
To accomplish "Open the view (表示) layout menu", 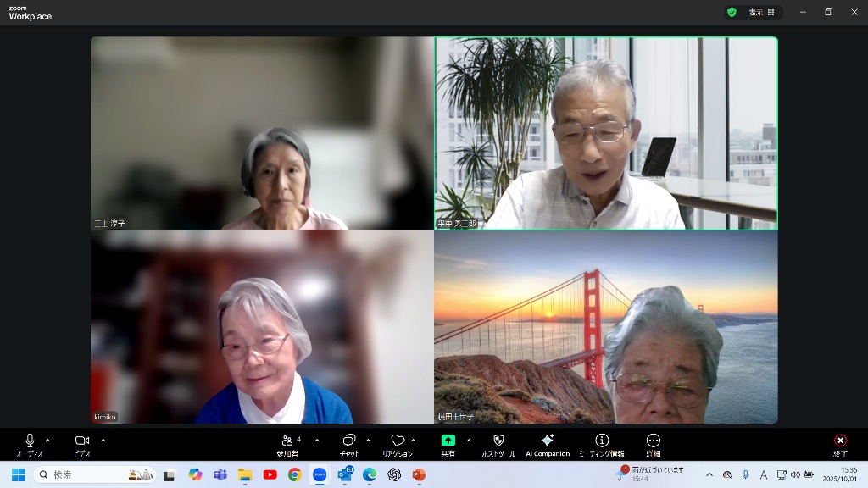I will coord(760,13).
